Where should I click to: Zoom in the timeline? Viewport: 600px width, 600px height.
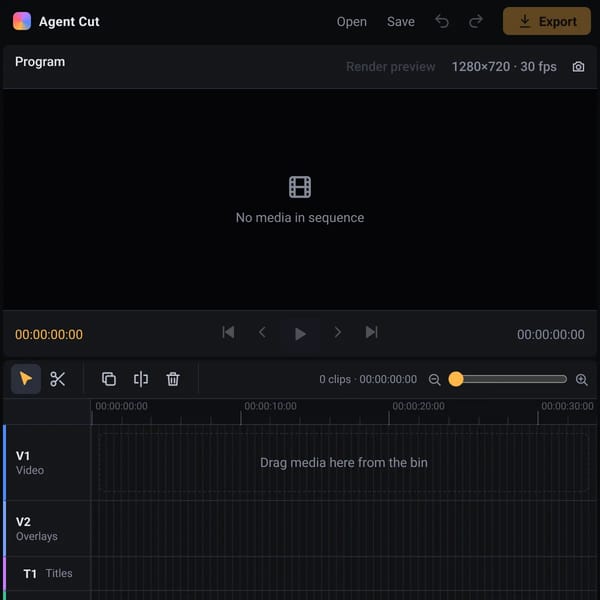click(x=581, y=380)
